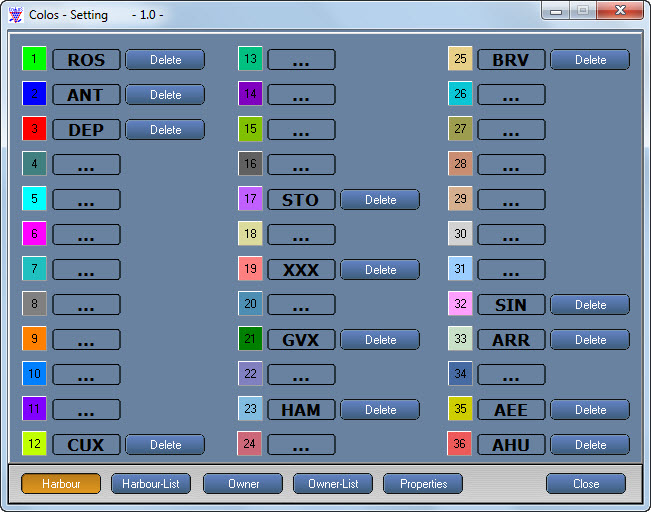Click the CUX harbour name field

tap(86, 445)
